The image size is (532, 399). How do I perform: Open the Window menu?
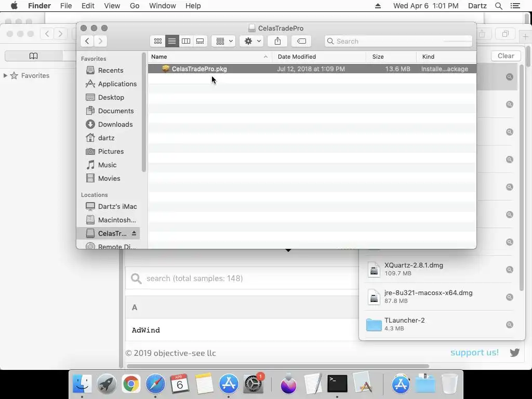[x=163, y=6]
